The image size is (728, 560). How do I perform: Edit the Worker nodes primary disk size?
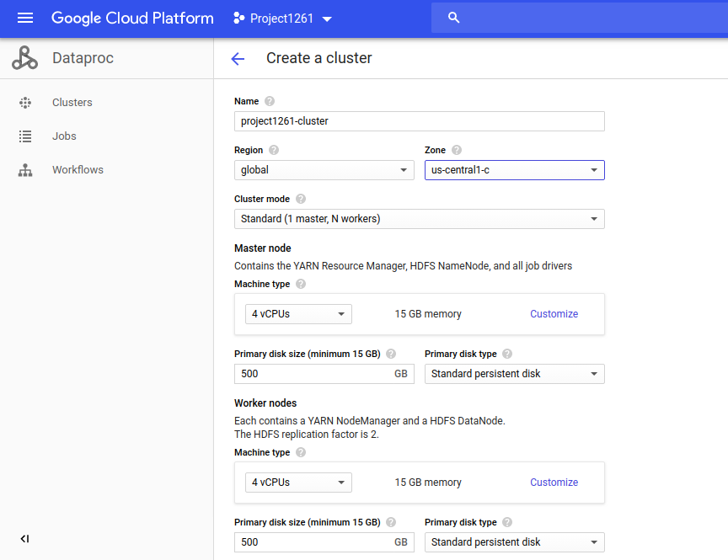(324, 542)
